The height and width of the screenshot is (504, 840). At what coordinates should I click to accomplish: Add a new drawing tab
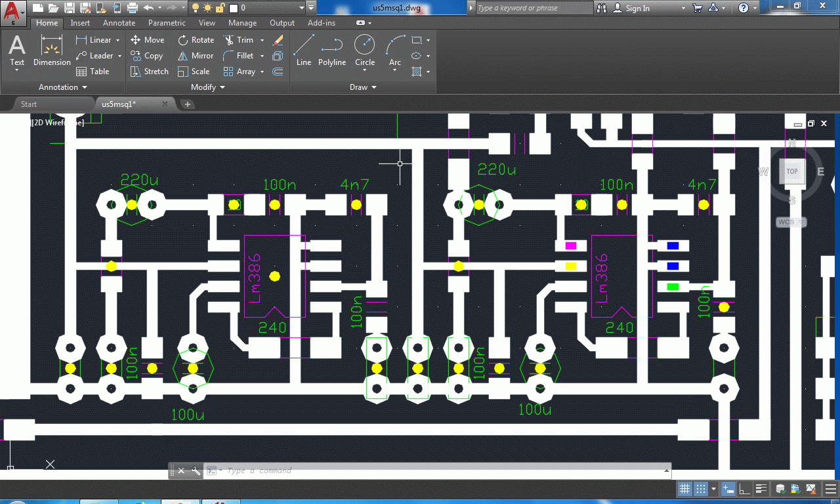(187, 104)
